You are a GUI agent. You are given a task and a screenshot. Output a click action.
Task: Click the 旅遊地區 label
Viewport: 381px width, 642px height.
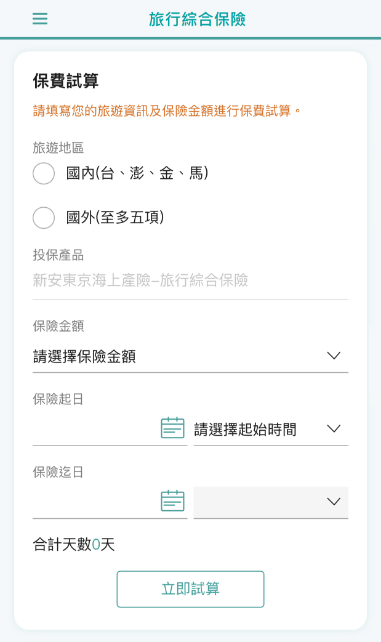tap(58, 148)
